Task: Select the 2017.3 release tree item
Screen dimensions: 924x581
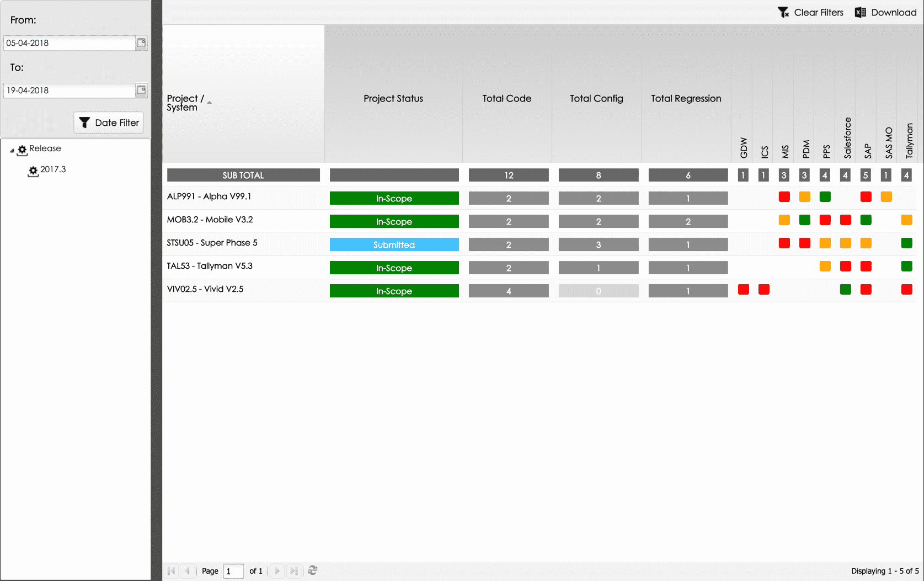Action: click(x=53, y=169)
